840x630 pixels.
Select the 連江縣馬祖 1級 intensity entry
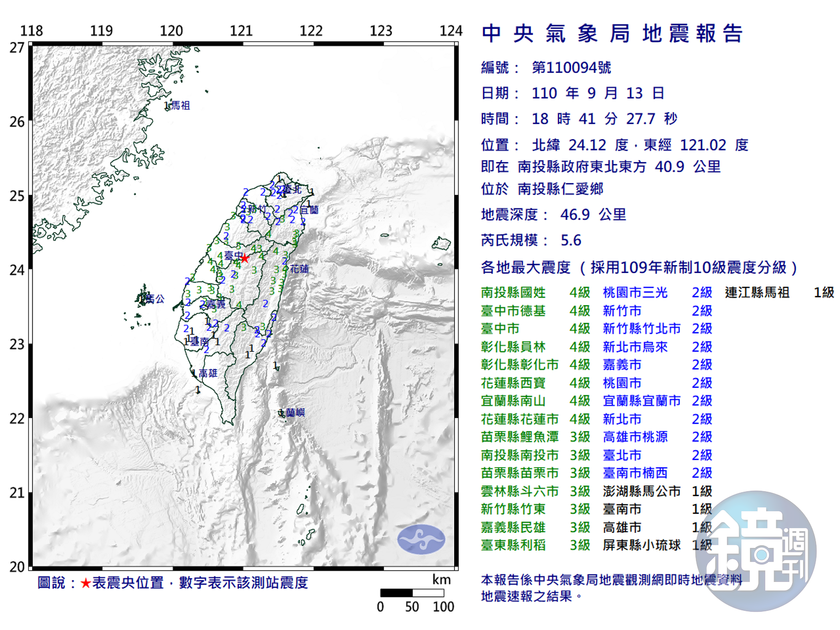[779, 292]
